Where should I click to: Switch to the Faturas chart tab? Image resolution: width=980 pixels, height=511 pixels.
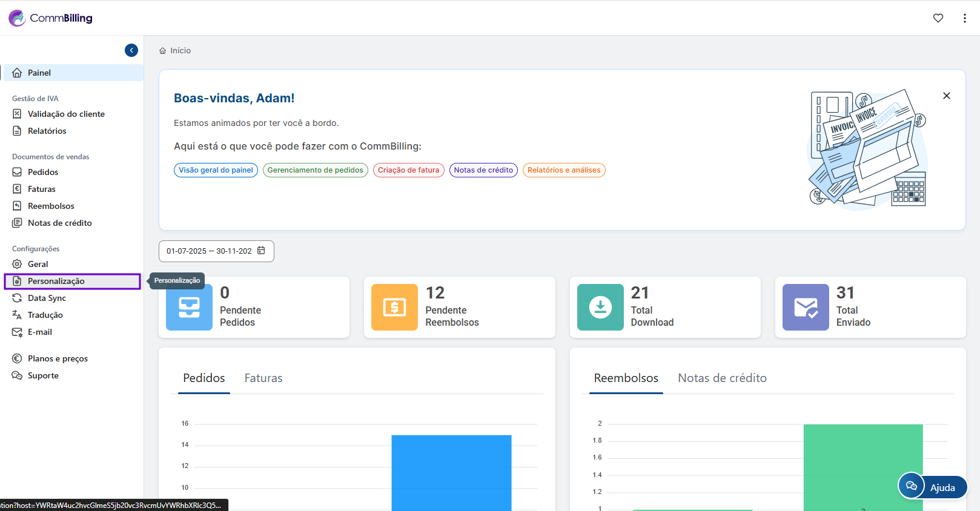pyautogui.click(x=263, y=378)
